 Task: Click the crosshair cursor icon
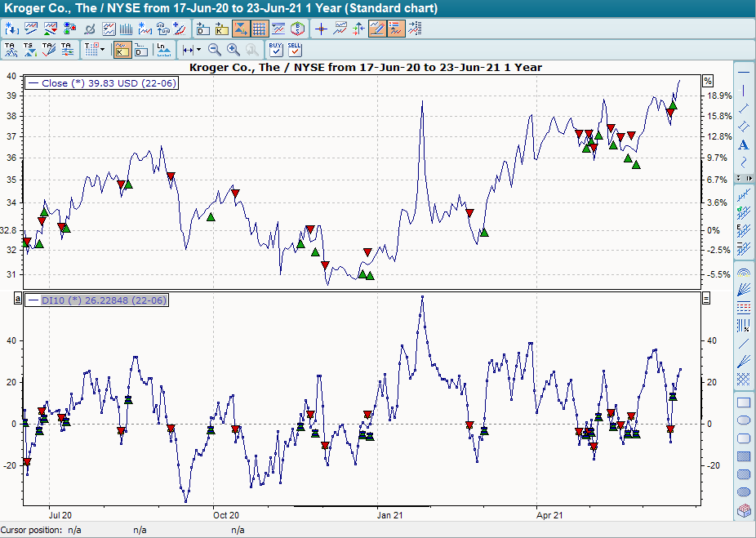[x=321, y=29]
